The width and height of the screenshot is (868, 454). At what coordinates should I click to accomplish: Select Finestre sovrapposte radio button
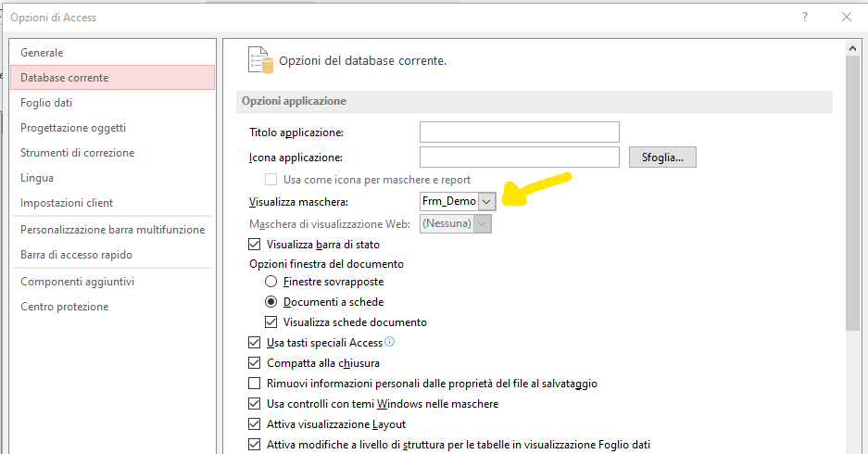[270, 282]
